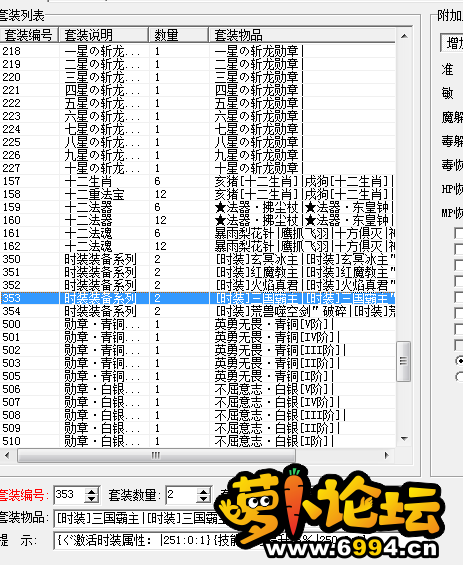The image size is (463, 565).
Task: Click item cell 一星の斩龙勋章
Action: 259,51
